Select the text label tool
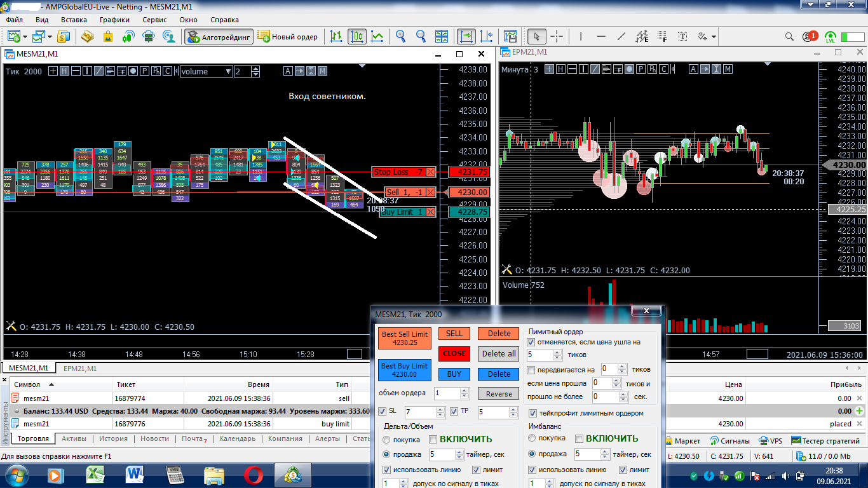The image size is (868, 488). pos(683,36)
